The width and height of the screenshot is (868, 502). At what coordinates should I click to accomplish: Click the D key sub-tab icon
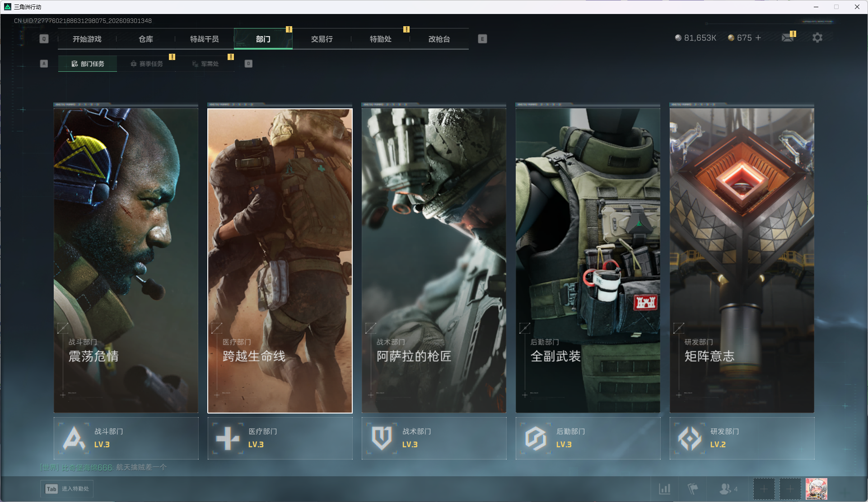pos(248,64)
